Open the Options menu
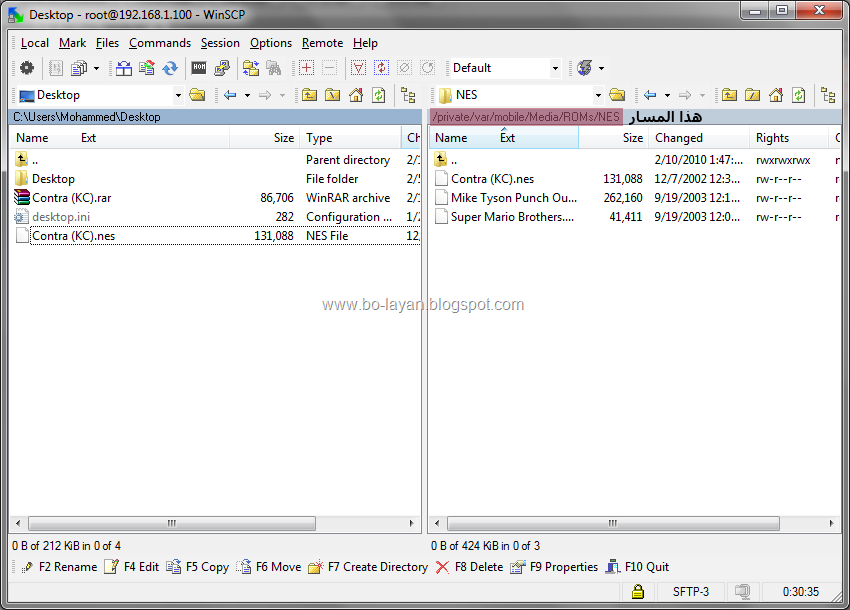 [271, 43]
